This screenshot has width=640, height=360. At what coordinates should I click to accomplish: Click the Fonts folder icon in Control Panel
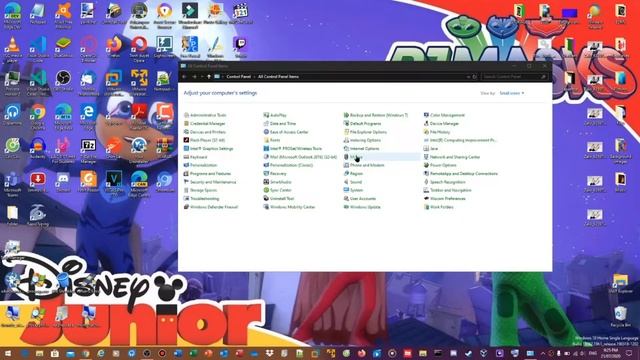pyautogui.click(x=266, y=140)
